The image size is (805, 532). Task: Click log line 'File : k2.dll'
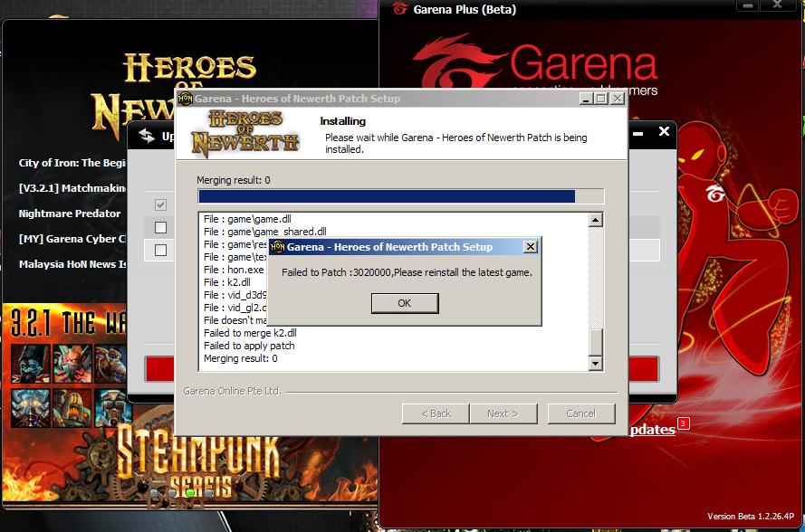pyautogui.click(x=227, y=282)
